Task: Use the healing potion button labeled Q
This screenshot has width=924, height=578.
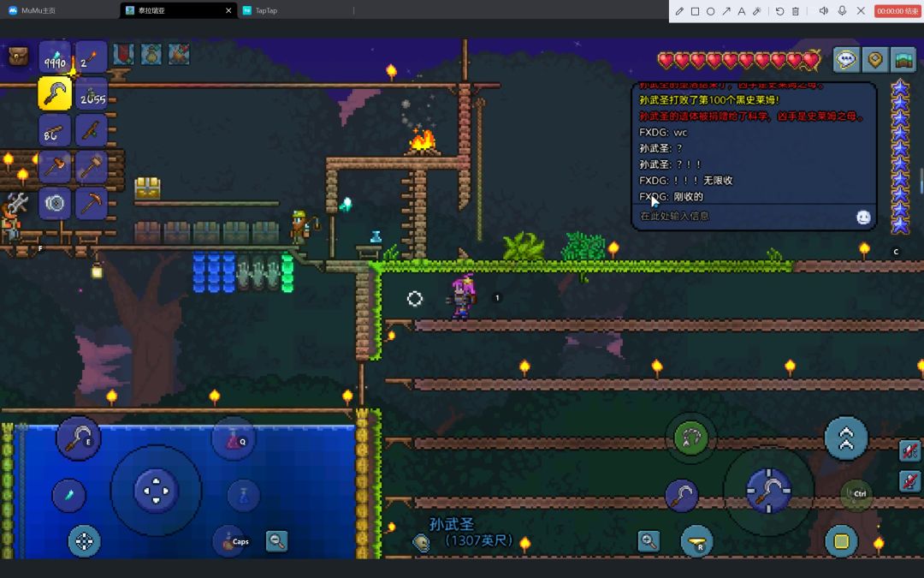Action: tap(234, 439)
